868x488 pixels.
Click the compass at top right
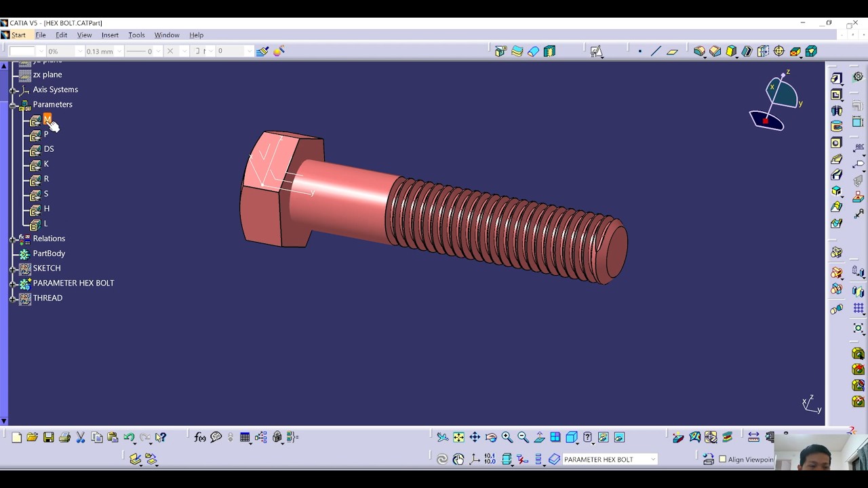pos(776,102)
